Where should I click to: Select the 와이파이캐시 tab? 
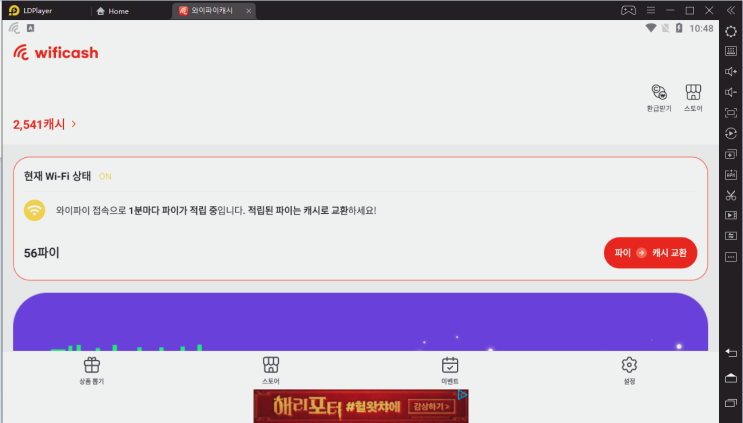click(212, 10)
